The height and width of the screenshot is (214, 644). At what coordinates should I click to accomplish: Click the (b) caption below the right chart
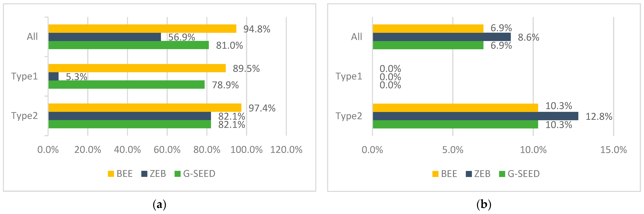484,205
